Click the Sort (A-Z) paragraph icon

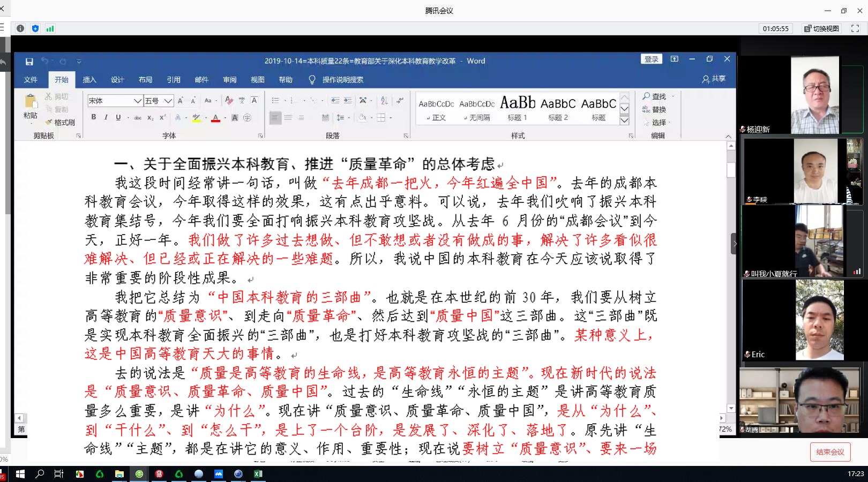tap(384, 101)
